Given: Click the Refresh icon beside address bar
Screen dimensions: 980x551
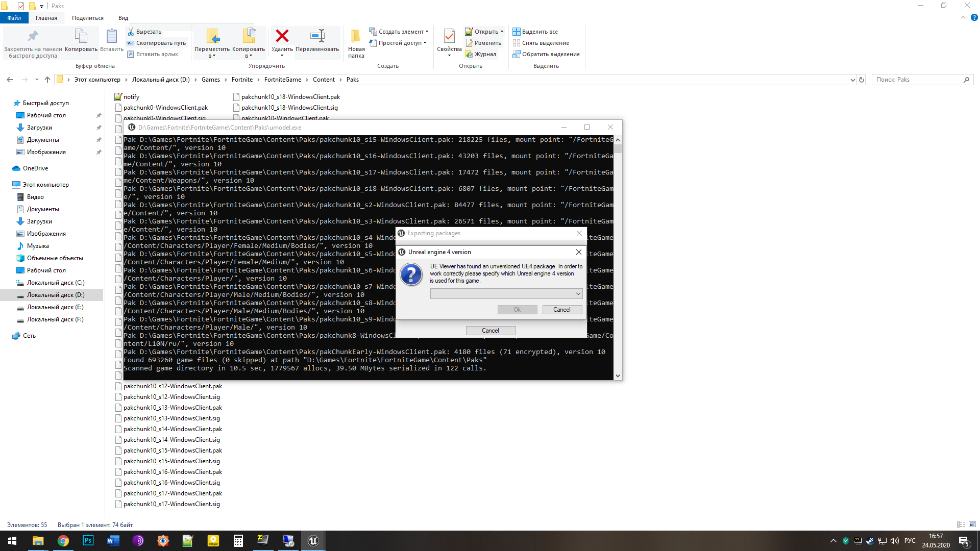Looking at the screenshot, I should coord(862,80).
